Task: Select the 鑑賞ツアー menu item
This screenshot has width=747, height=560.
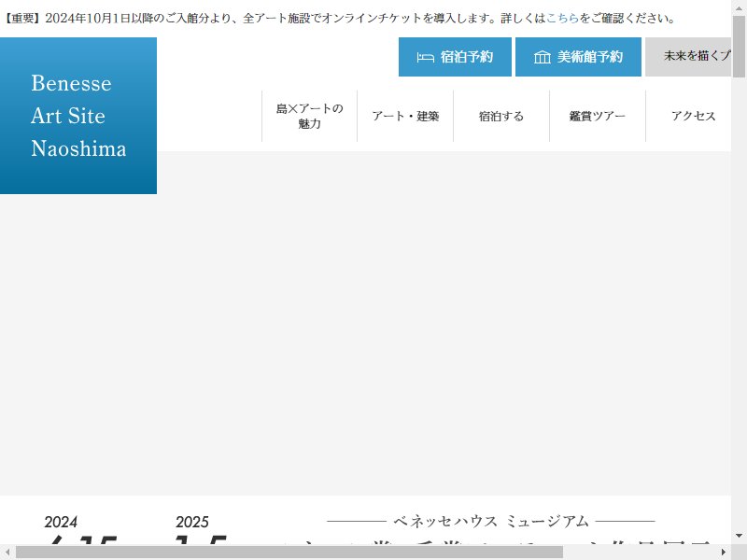Action: click(598, 116)
